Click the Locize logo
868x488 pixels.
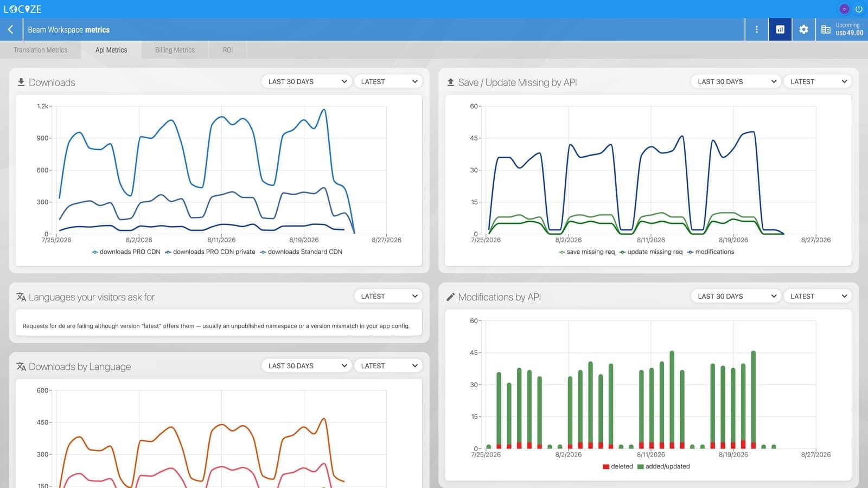click(x=23, y=9)
